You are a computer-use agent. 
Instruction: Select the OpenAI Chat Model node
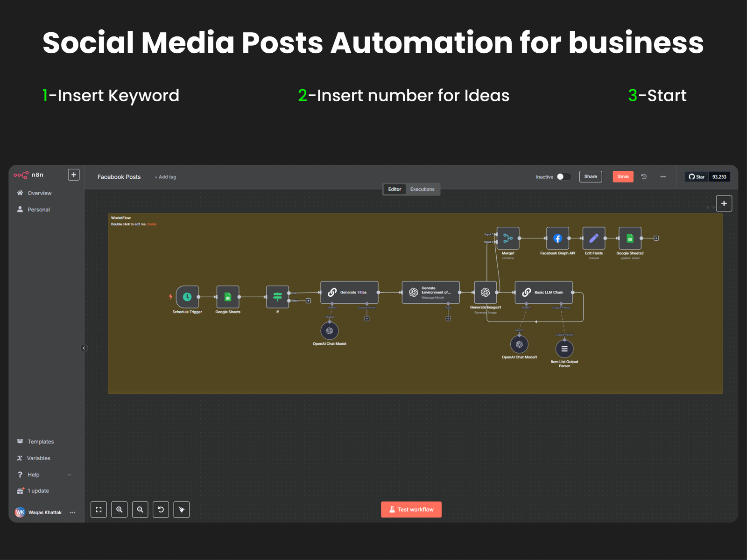(x=330, y=331)
